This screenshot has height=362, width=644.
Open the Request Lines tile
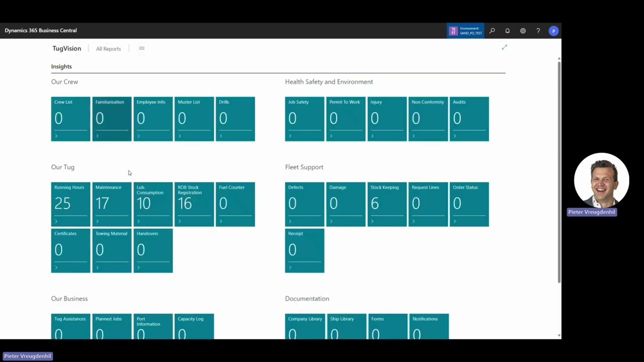pyautogui.click(x=428, y=204)
